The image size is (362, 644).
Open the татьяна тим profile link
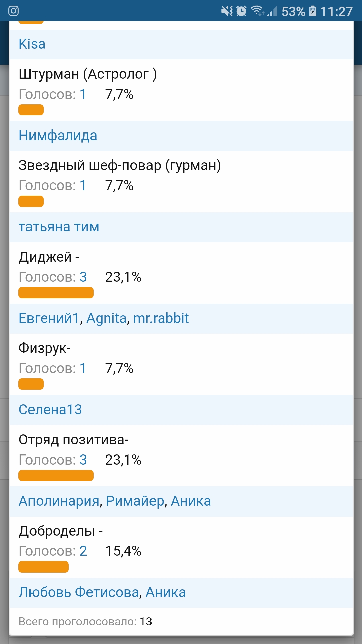pos(59,227)
